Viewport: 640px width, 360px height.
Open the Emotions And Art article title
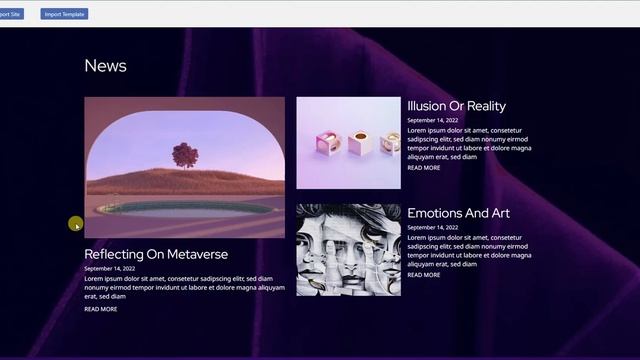tap(458, 213)
